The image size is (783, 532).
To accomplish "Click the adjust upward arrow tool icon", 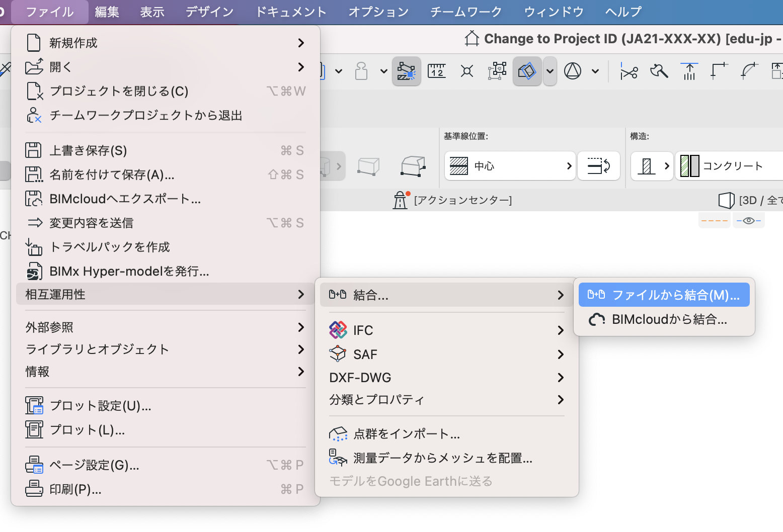I will click(689, 71).
